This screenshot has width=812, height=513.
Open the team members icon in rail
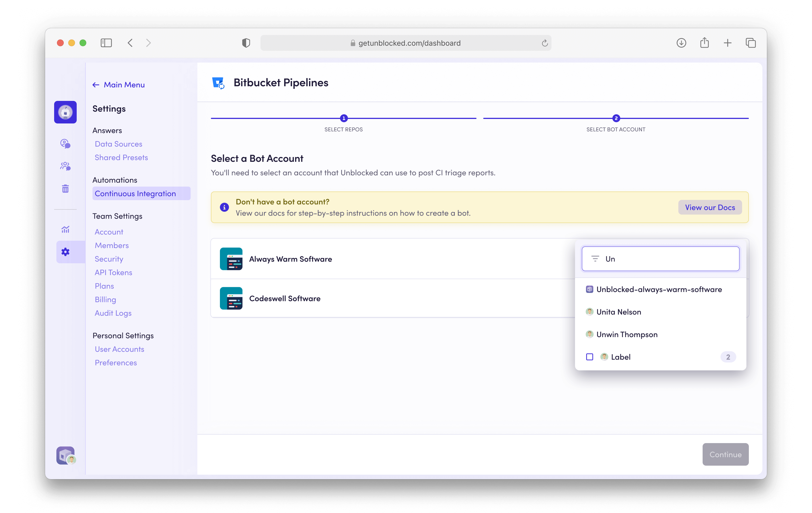(65, 166)
